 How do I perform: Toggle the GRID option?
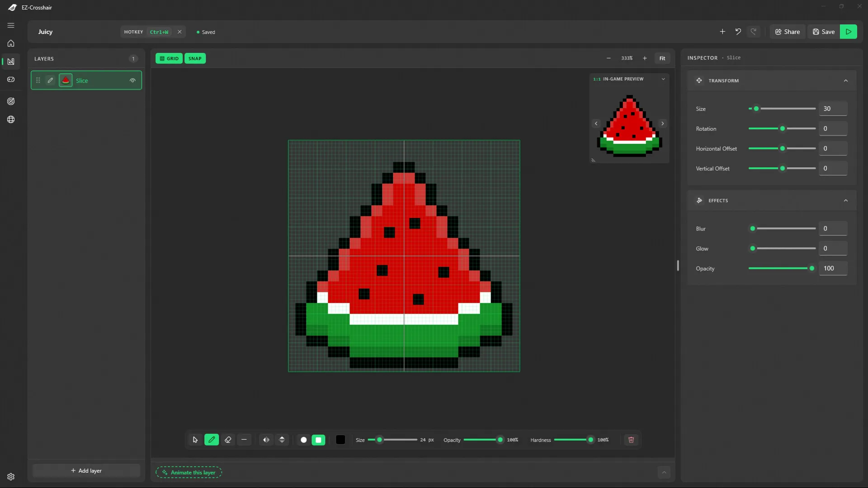[x=169, y=58]
